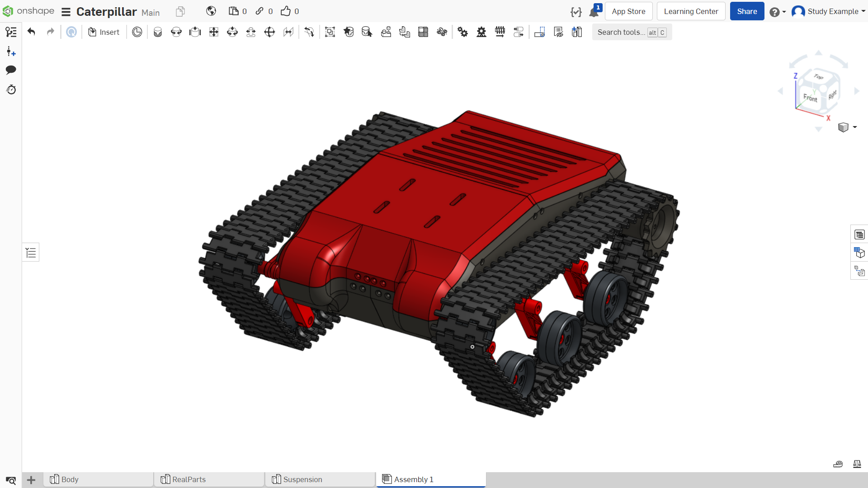Viewport: 868px width, 488px height.
Task: Click the Caterpillar document title
Action: point(106,12)
